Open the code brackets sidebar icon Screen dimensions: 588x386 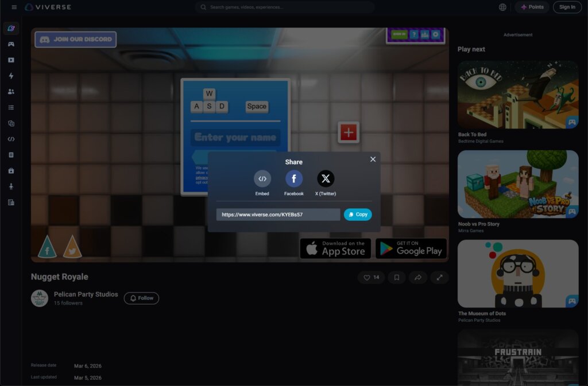point(11,139)
